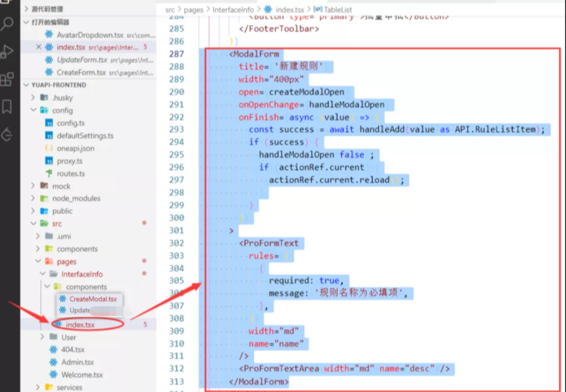
Task: Click the .umi folder icon
Action: tap(49, 236)
